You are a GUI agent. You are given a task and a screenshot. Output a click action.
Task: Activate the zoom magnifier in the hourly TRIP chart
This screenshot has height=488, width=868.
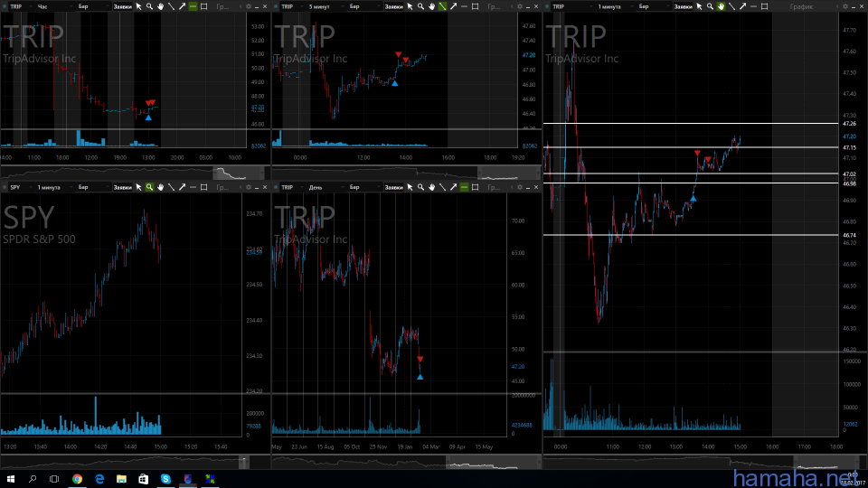tap(149, 6)
